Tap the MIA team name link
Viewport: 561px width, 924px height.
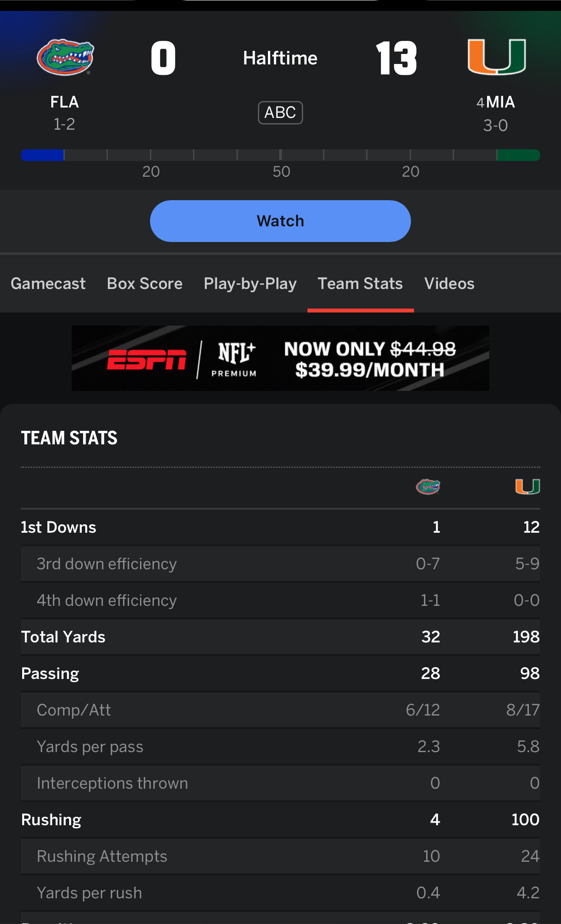coord(501,102)
